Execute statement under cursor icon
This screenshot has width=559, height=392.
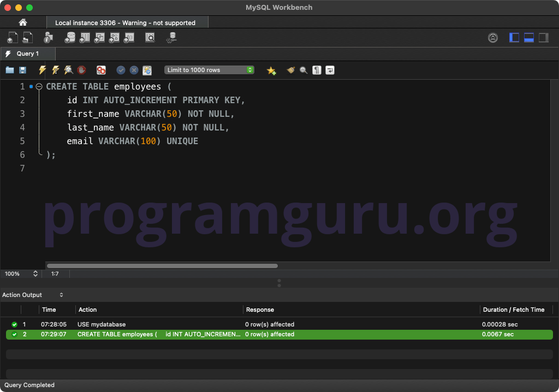point(56,70)
